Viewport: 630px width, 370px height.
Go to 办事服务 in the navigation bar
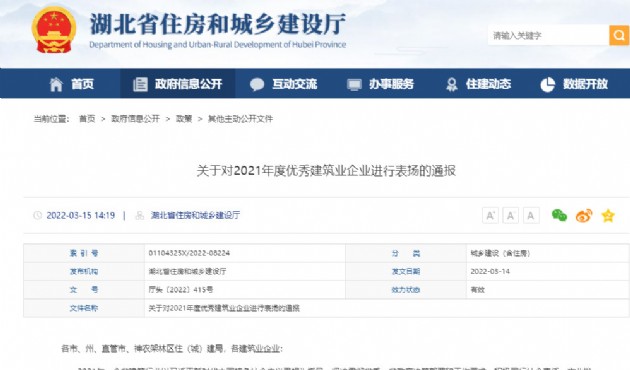click(x=380, y=84)
